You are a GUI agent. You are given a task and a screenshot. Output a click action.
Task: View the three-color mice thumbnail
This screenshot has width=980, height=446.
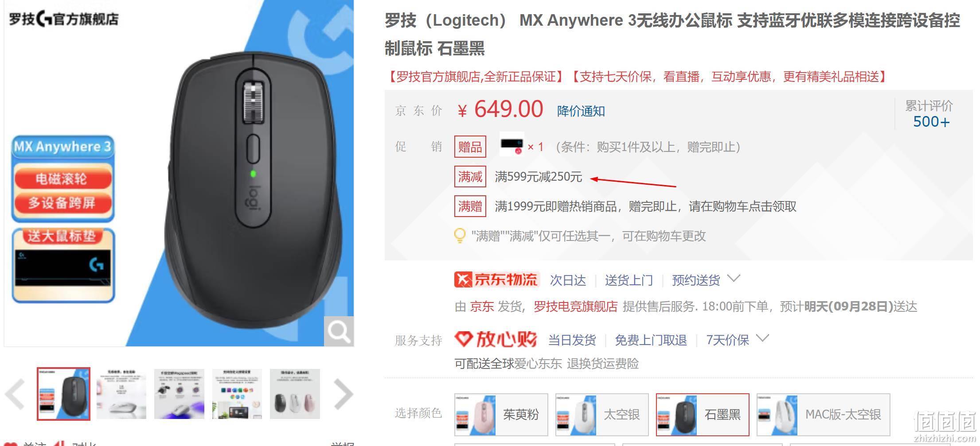pyautogui.click(x=295, y=394)
